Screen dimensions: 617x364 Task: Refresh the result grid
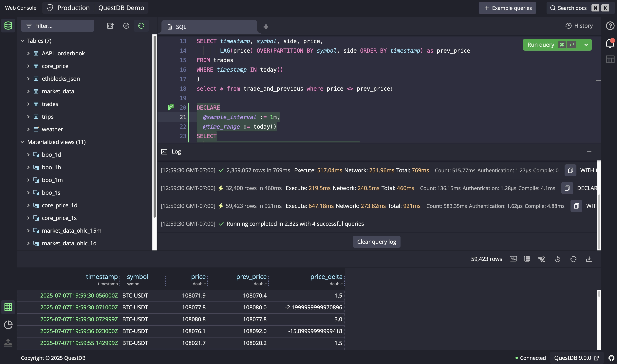click(573, 259)
